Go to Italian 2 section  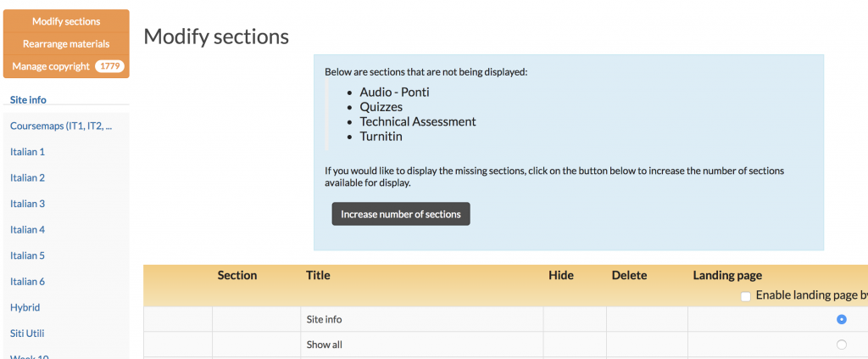click(27, 177)
